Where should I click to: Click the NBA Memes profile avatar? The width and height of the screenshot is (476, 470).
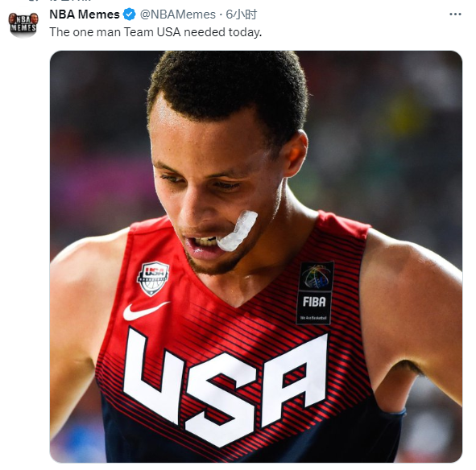(x=23, y=24)
